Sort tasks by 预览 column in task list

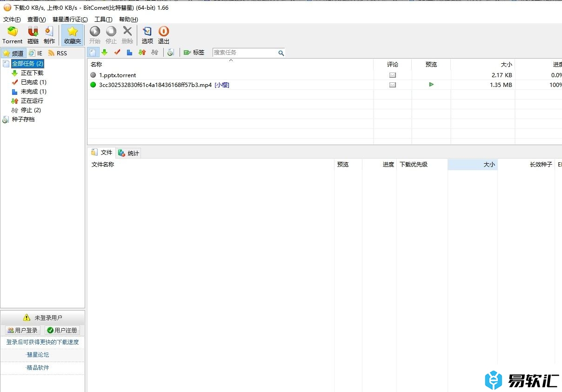coord(431,65)
